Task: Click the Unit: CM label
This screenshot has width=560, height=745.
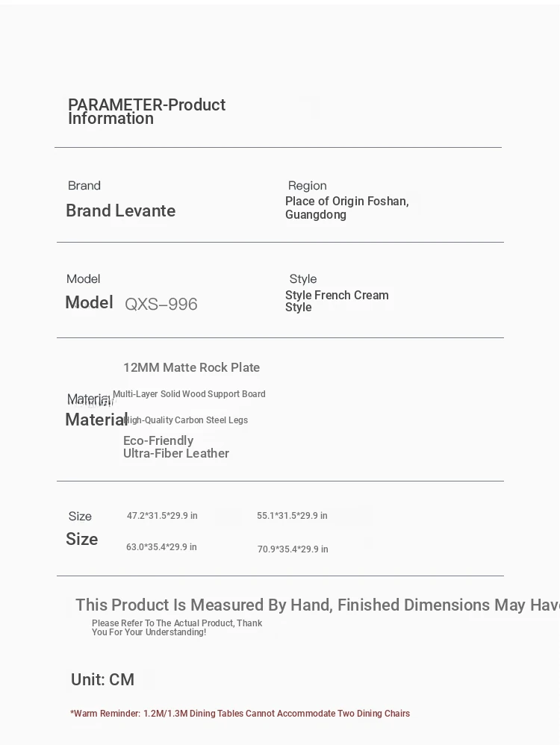Action: (103, 679)
